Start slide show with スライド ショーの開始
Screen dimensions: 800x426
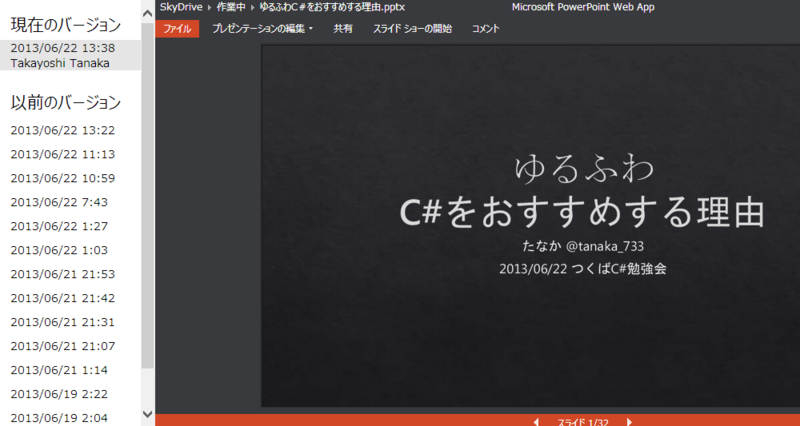[x=412, y=29]
